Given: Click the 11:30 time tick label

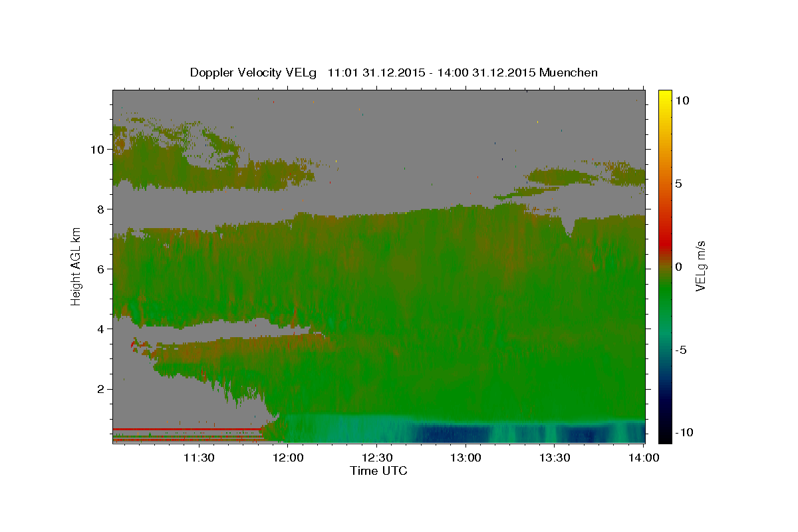Looking at the screenshot, I should click(198, 458).
